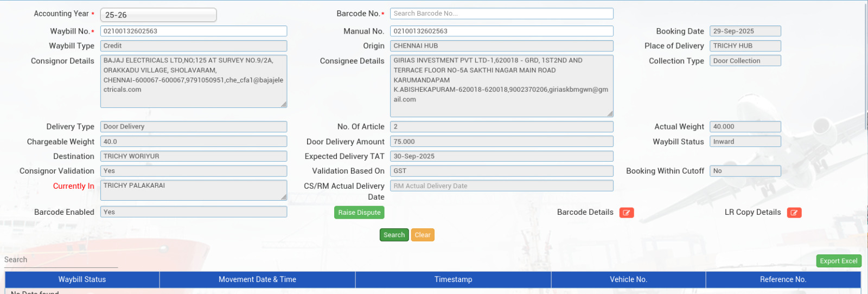This screenshot has width=868, height=294.
Task: Click the Timestamp column header
Action: (x=453, y=279)
